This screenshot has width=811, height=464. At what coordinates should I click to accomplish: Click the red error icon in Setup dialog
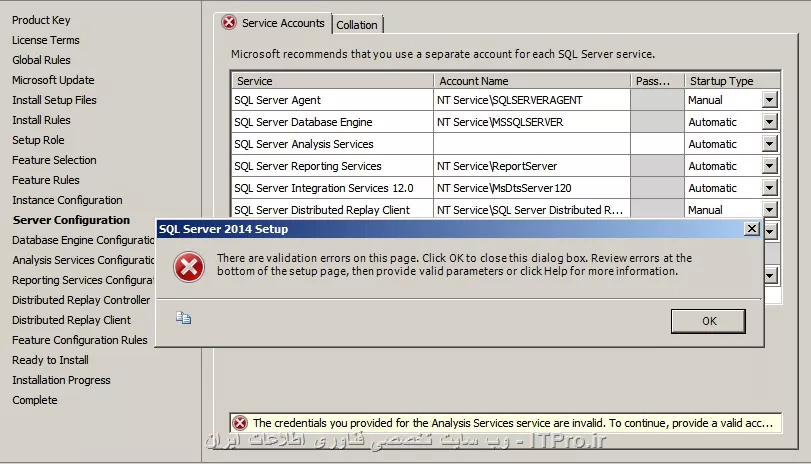189,267
